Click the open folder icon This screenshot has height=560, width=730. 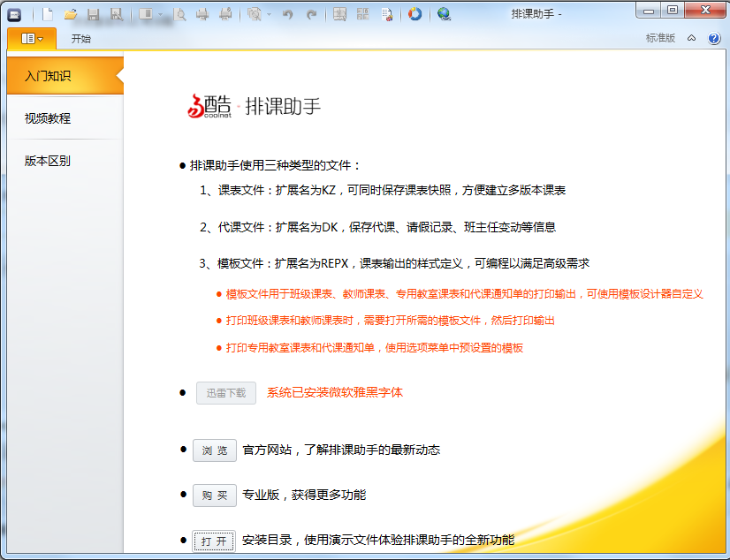click(71, 14)
